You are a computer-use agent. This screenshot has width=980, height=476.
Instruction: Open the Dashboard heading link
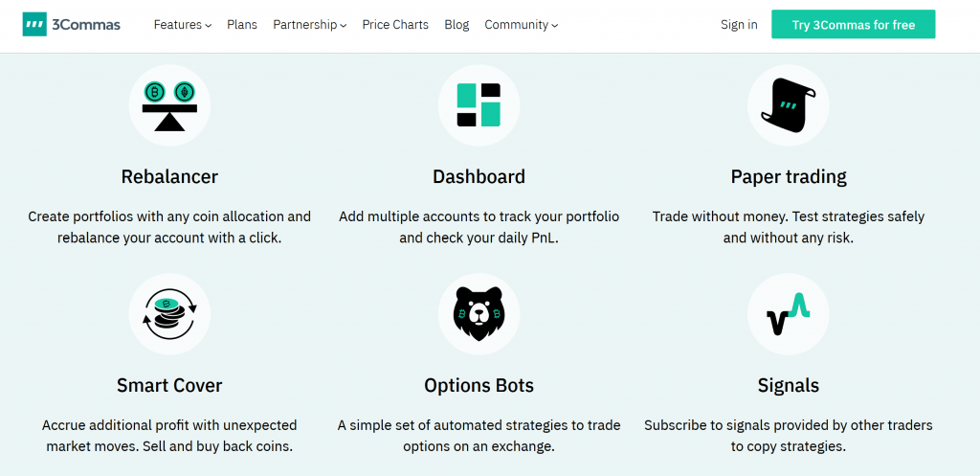[x=479, y=176]
